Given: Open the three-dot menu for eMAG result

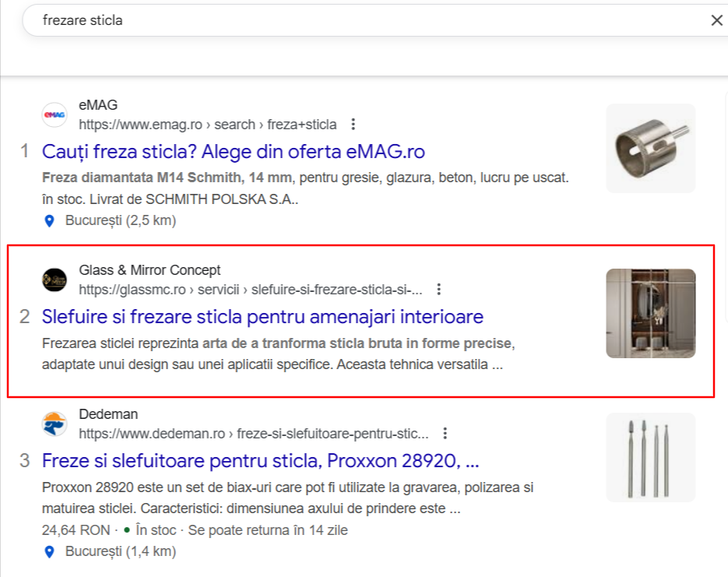Looking at the screenshot, I should point(353,125).
